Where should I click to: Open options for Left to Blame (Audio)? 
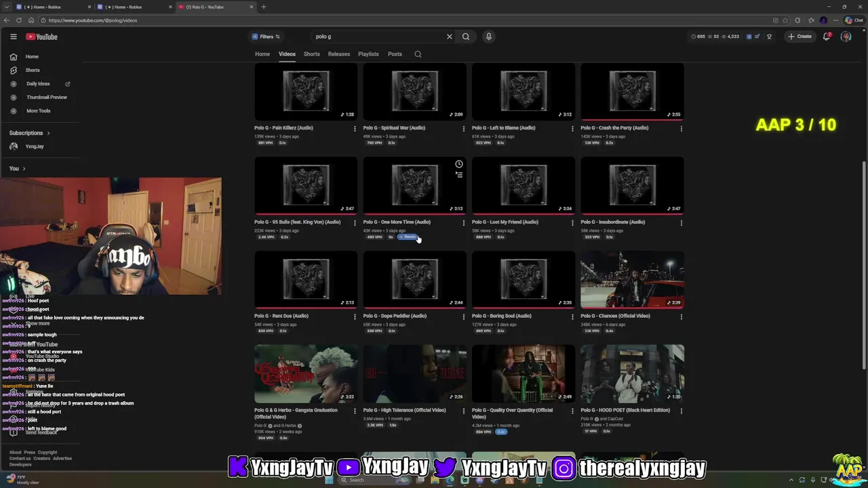tap(572, 128)
